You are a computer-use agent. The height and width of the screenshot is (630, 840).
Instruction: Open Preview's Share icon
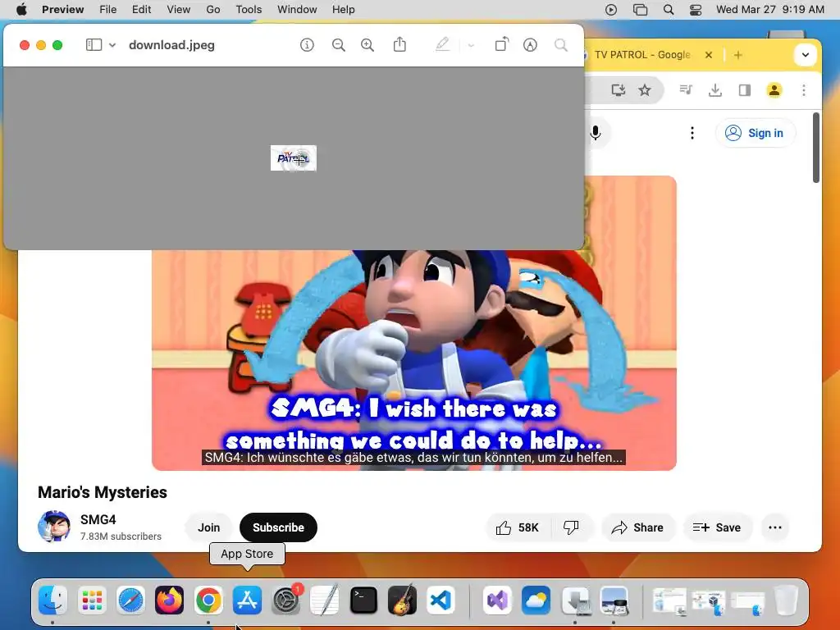point(399,44)
